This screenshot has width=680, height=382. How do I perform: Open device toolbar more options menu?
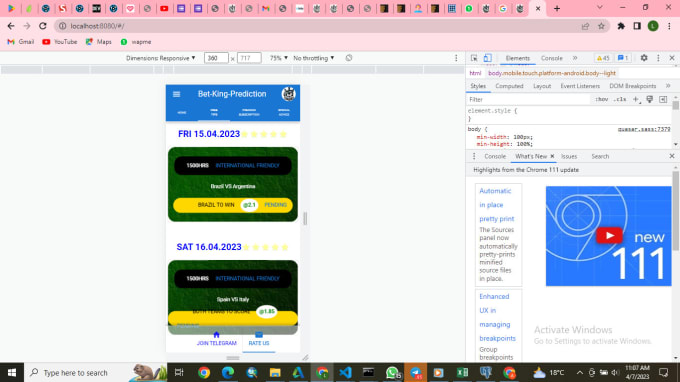tap(456, 58)
